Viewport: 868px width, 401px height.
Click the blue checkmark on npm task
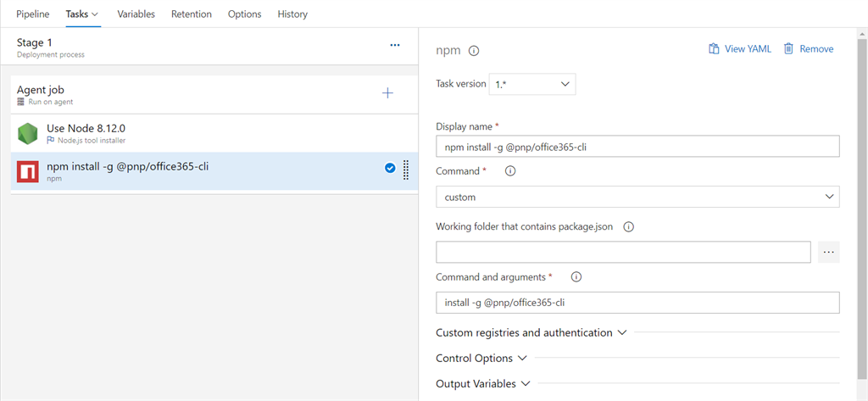click(x=390, y=168)
